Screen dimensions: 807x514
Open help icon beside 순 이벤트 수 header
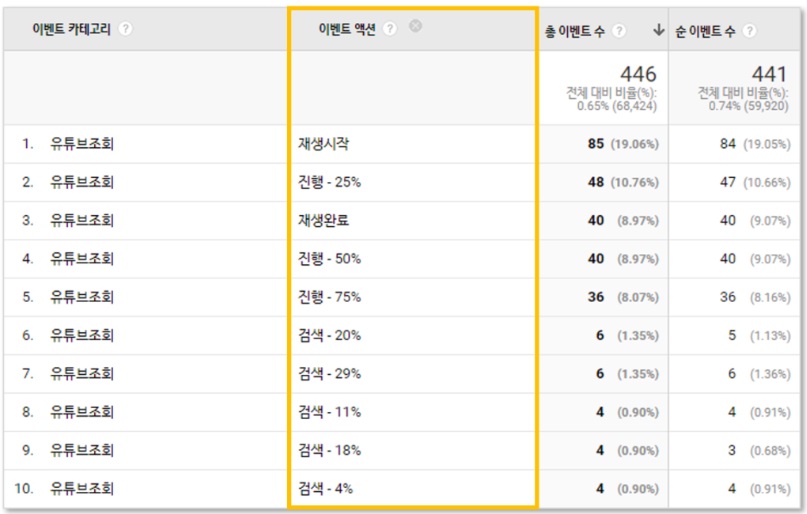tap(750, 31)
